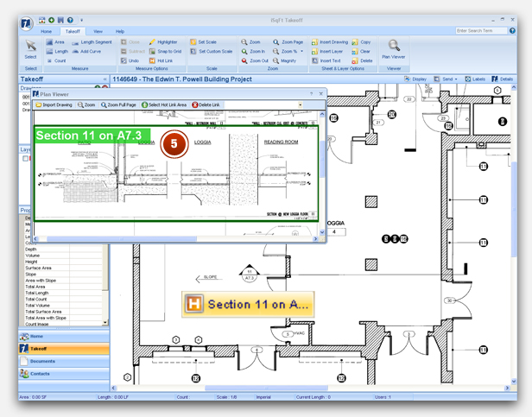Click Insert Text
Image resolution: width=532 pixels, height=417 pixels.
(326, 60)
